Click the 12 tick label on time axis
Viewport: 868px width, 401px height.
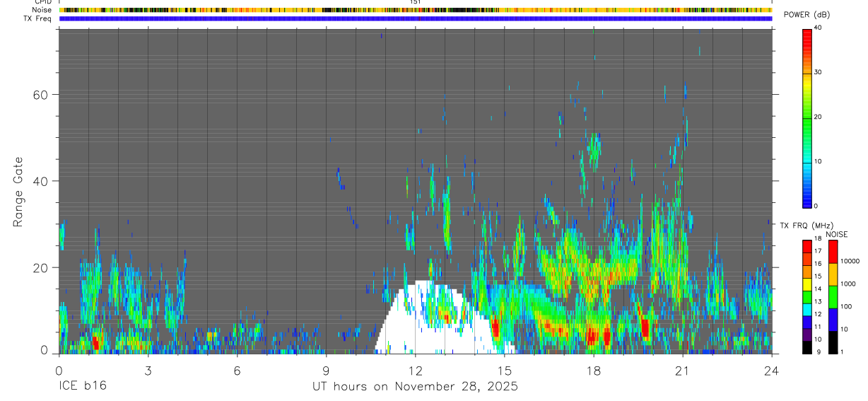click(x=416, y=371)
